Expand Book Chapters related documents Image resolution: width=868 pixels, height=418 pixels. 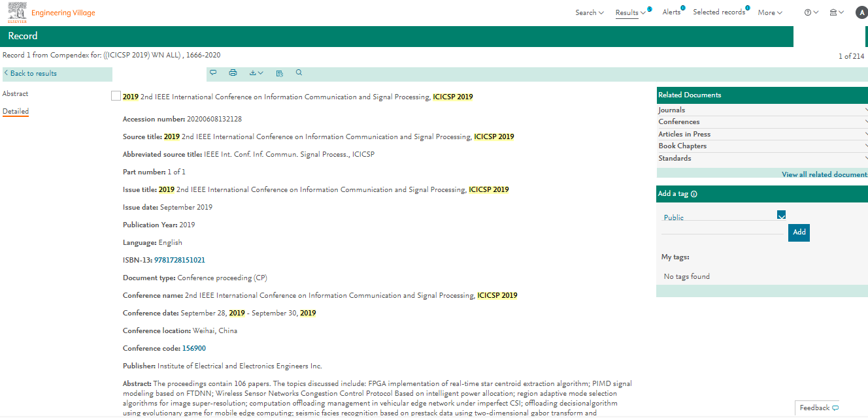[x=762, y=146]
